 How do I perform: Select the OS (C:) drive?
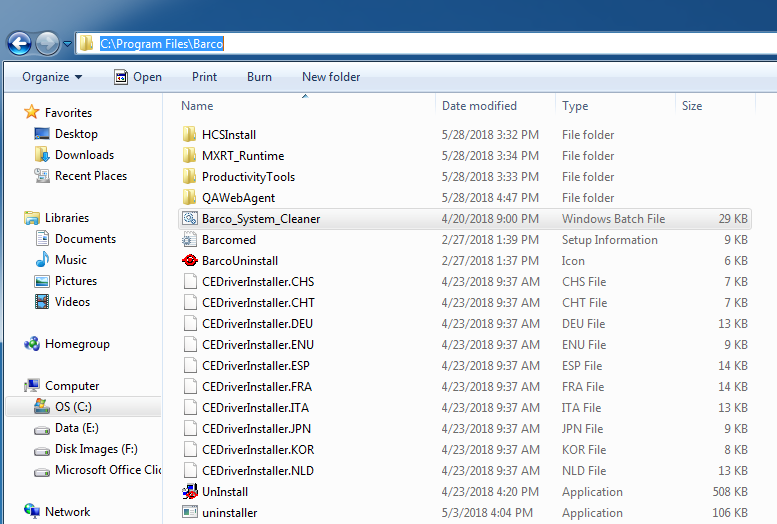(73, 407)
